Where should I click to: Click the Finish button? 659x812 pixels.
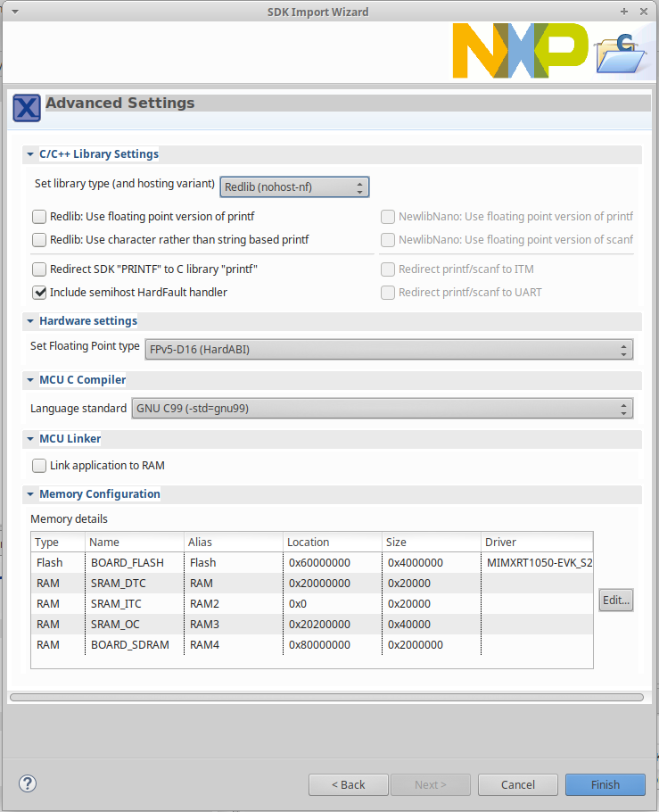point(605,784)
